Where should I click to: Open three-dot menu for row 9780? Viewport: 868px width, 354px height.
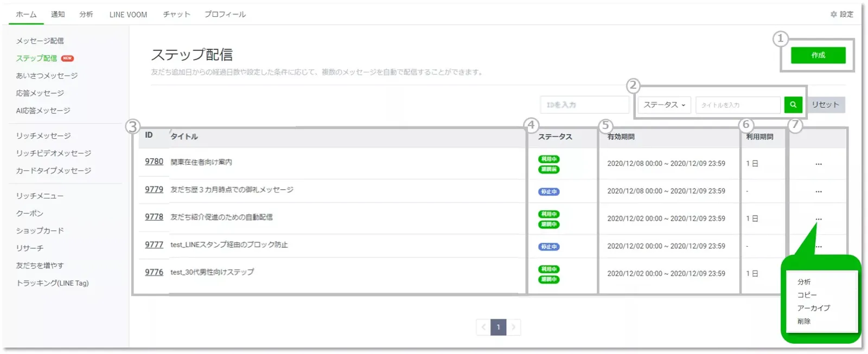pos(818,164)
